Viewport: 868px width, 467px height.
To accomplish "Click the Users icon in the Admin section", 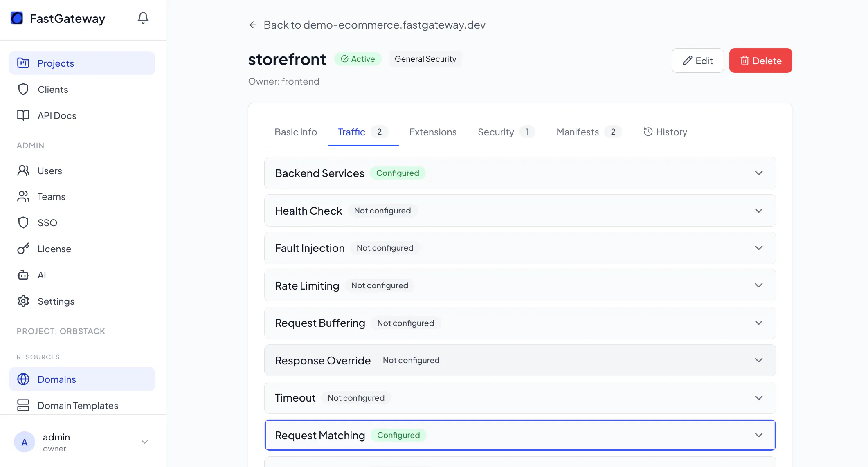I will click(x=23, y=171).
